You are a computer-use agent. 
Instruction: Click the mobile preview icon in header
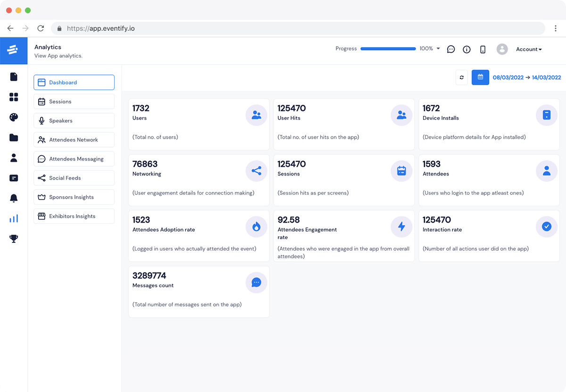(x=483, y=49)
